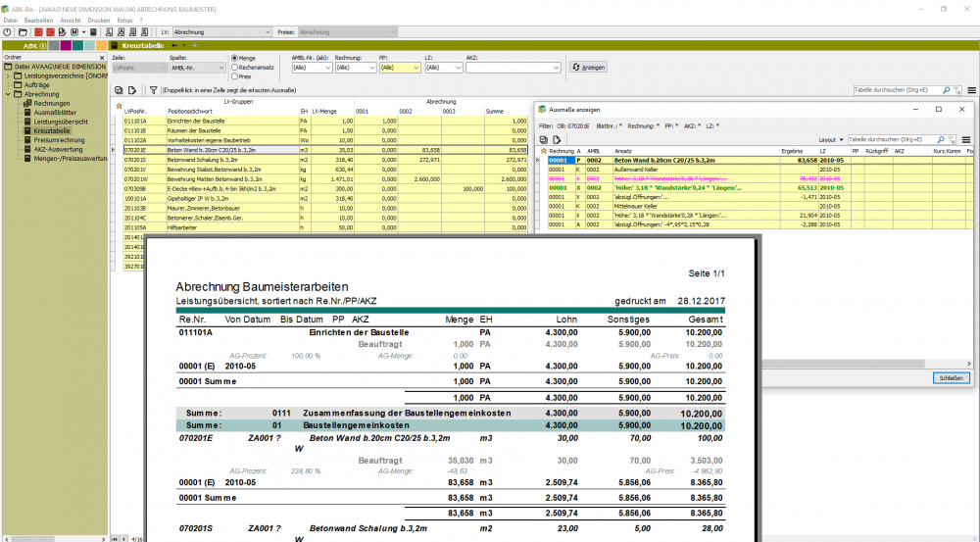The image size is (980, 542).
Task: Click the second red toolbar icon
Action: pyautogui.click(x=51, y=32)
